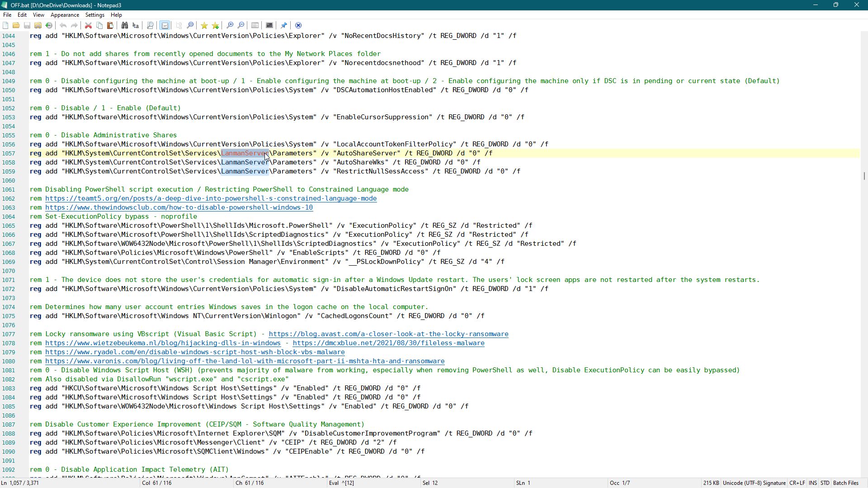Click the Replace text icon

[x=135, y=25]
